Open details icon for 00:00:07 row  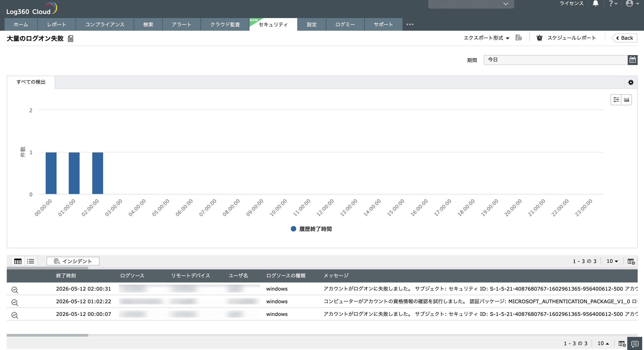tap(15, 315)
